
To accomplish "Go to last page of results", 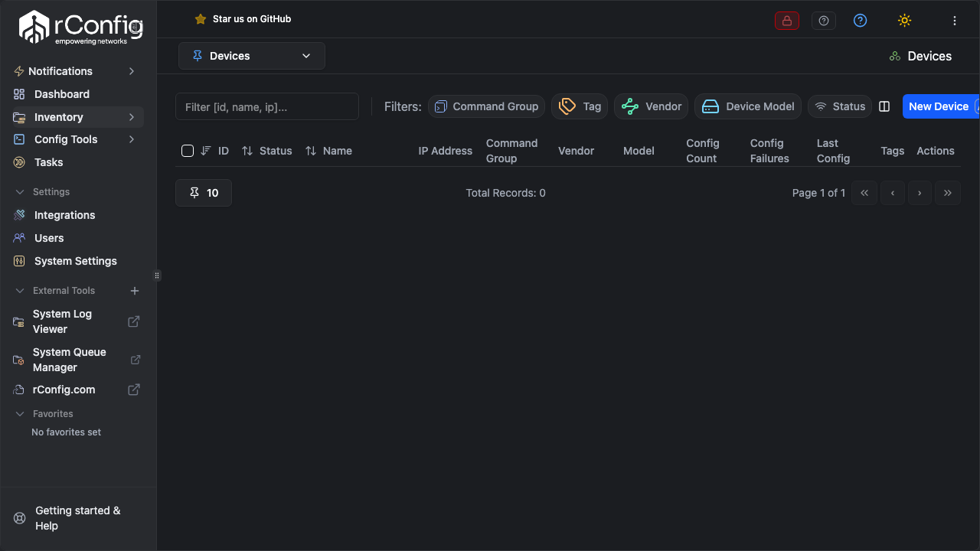I will [948, 193].
